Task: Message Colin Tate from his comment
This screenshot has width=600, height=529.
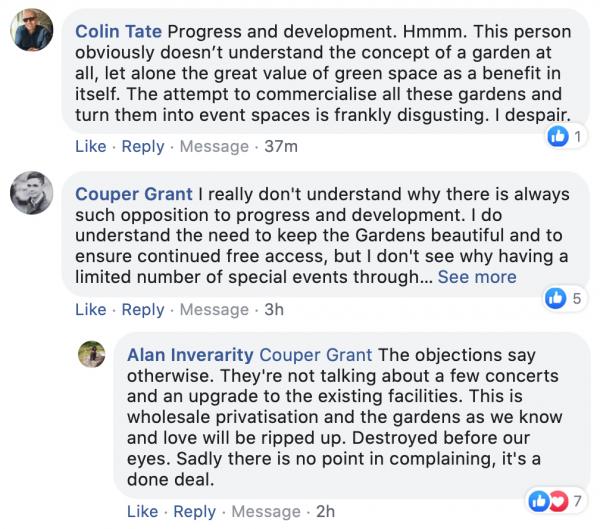Action: [214, 147]
